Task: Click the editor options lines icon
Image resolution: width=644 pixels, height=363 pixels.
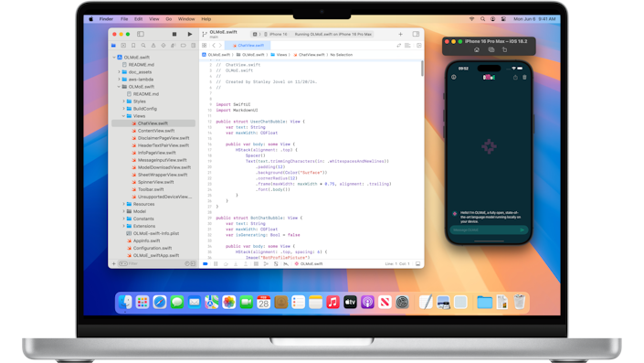Action: 407,46
